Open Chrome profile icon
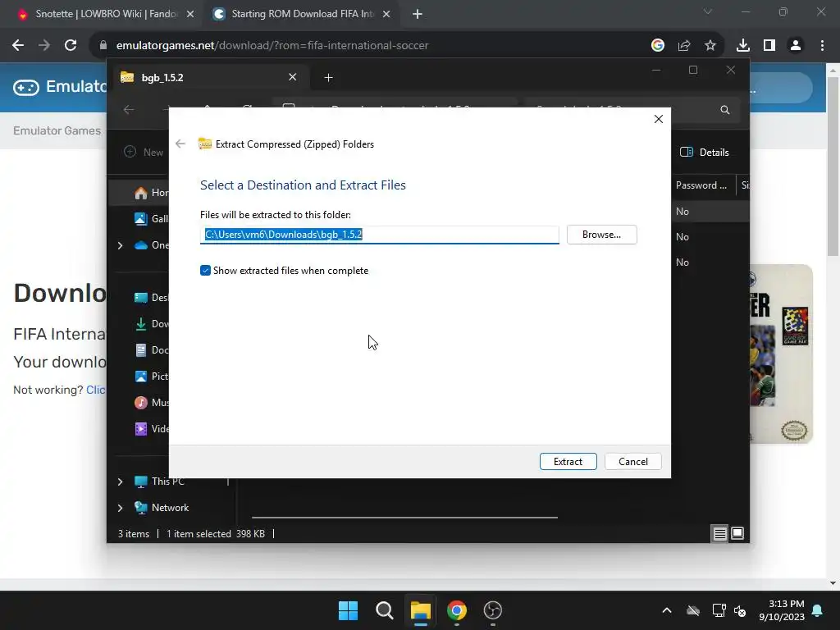 coord(796,46)
